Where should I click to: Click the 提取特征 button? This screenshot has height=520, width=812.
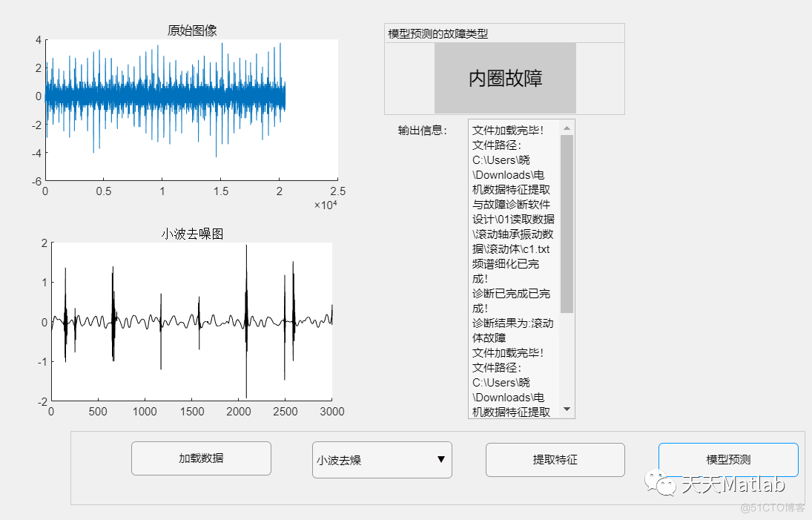point(555,460)
